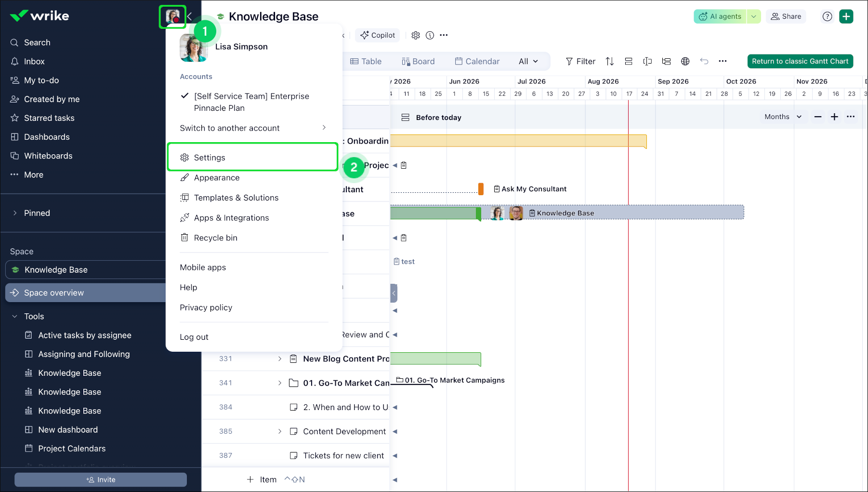Open the gear icon beside Copilot
This screenshot has width=868, height=492.
(416, 35)
